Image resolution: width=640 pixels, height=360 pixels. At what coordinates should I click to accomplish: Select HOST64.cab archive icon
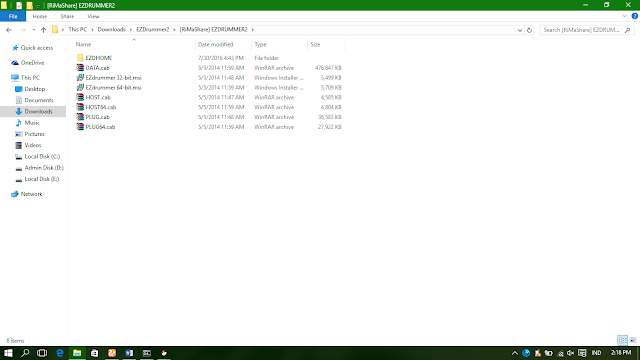(80, 107)
